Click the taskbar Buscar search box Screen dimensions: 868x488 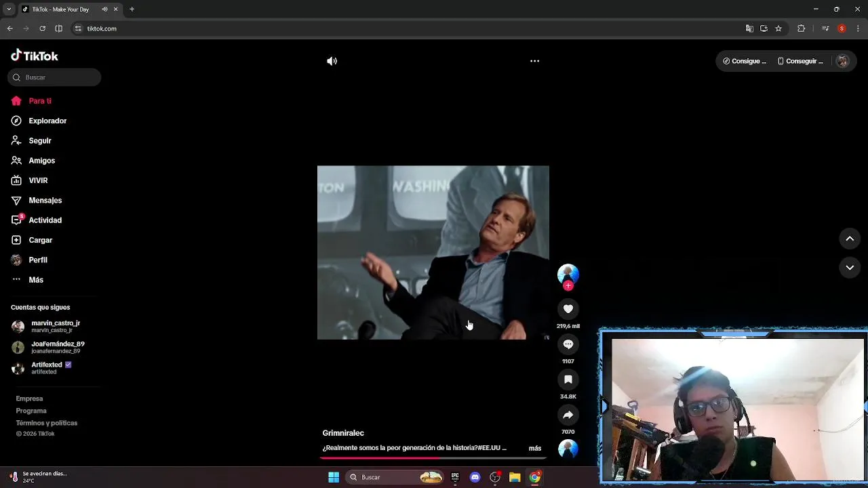[395, 477]
